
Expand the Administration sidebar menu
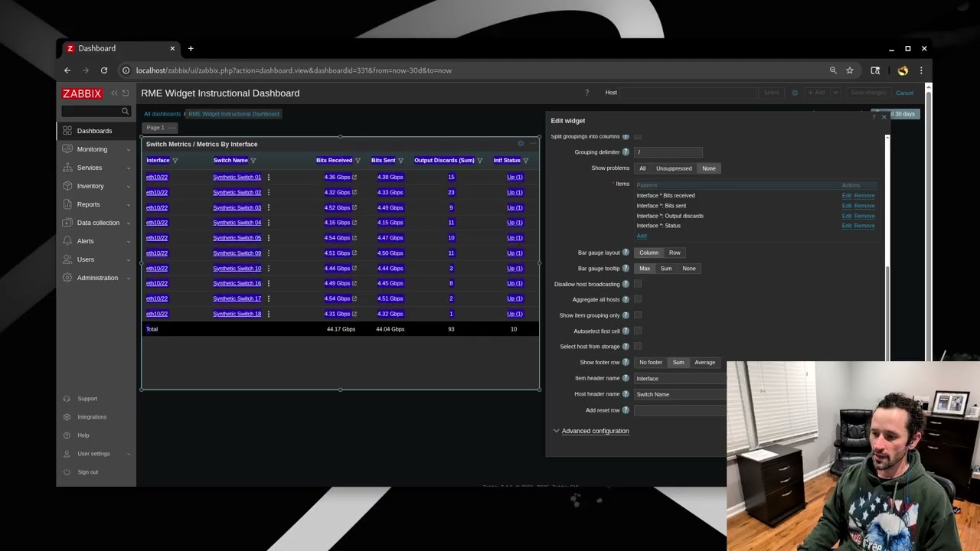pyautogui.click(x=96, y=278)
